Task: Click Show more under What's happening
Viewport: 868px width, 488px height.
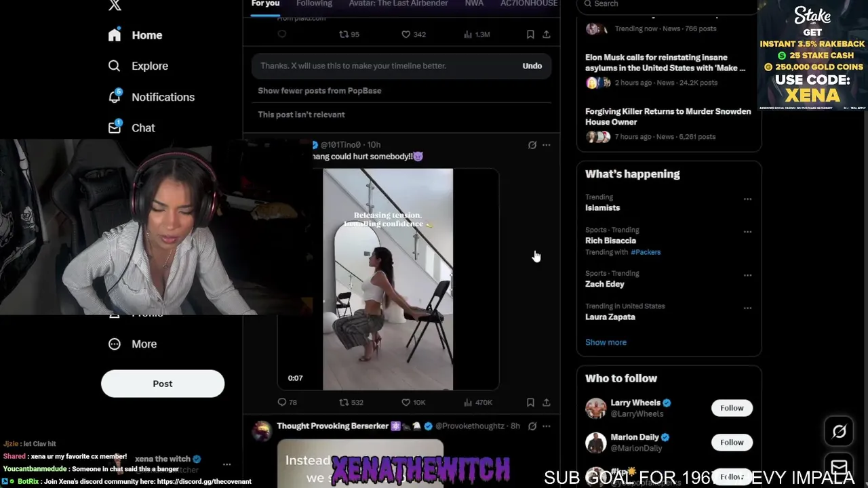Action: [606, 342]
